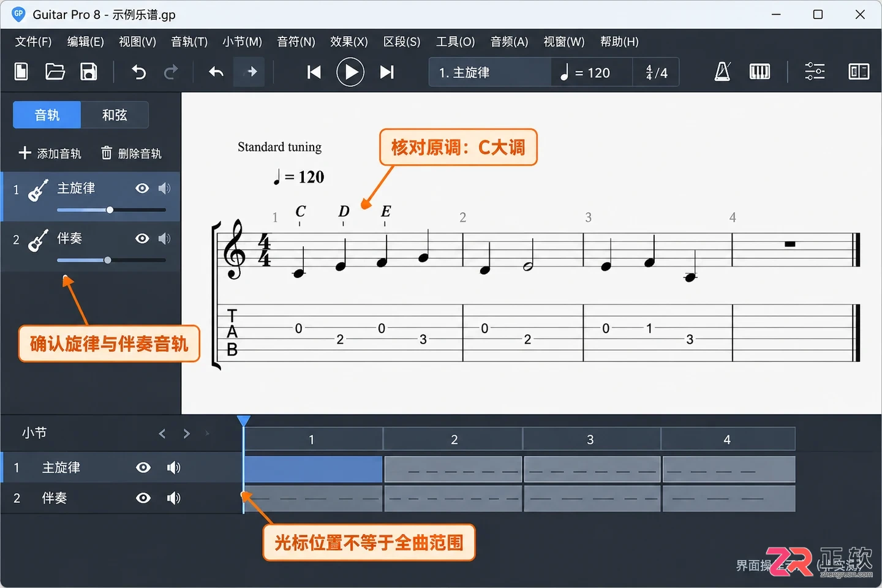Select bar 1 block of 主旋律 timeline
Screen dimensions: 882x588
pos(313,469)
